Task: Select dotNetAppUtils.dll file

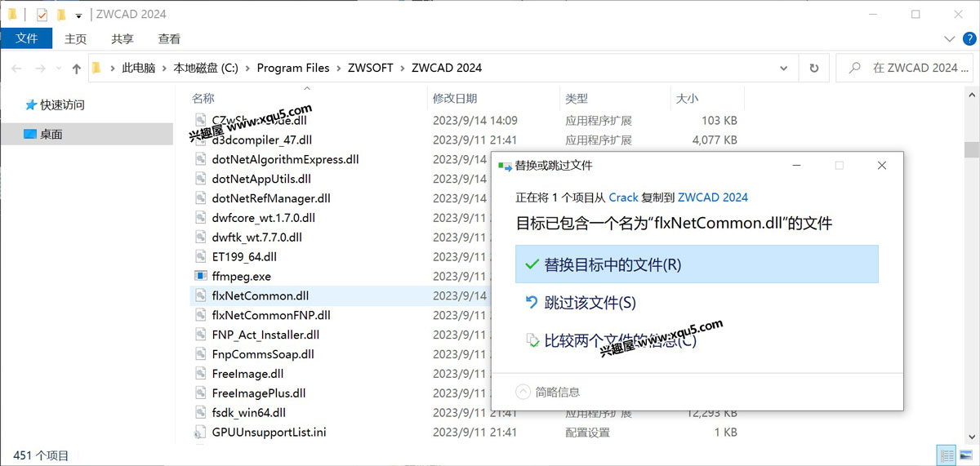Action: point(261,179)
